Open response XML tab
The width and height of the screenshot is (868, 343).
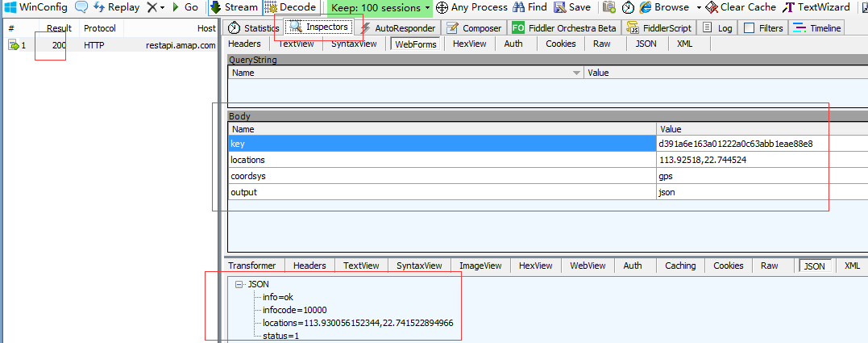pyautogui.click(x=852, y=266)
